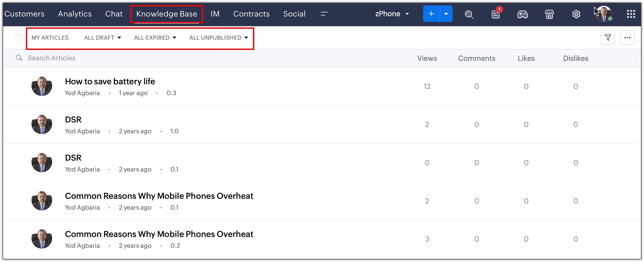
Task: Tick the select all articles checkbox
Action: click(19, 38)
